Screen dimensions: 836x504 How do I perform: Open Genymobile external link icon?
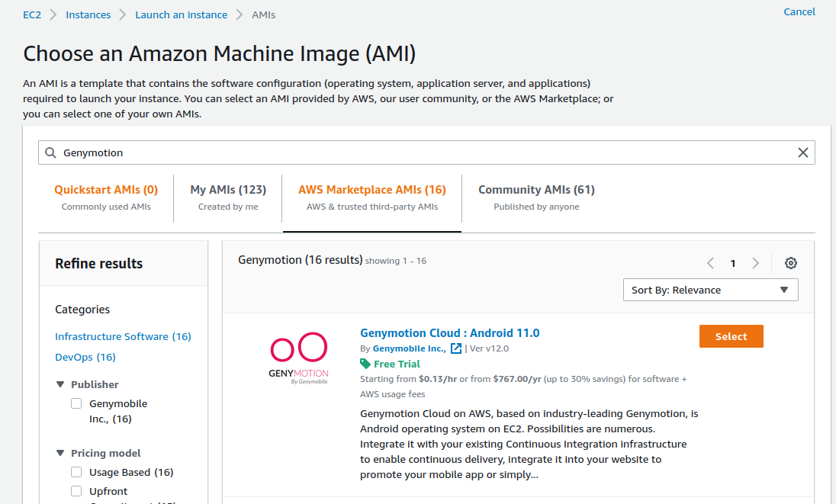point(456,348)
